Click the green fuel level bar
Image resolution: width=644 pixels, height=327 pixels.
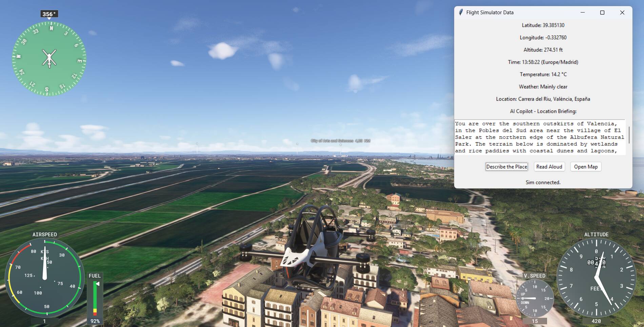point(95,294)
